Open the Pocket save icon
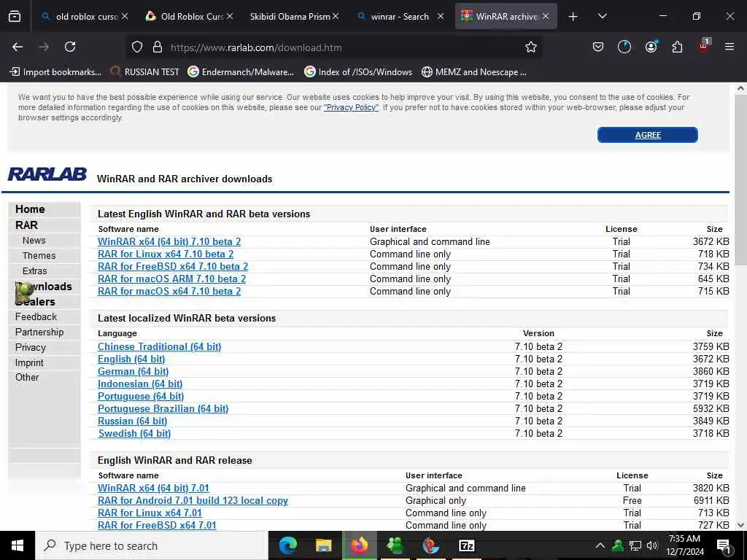 598,47
